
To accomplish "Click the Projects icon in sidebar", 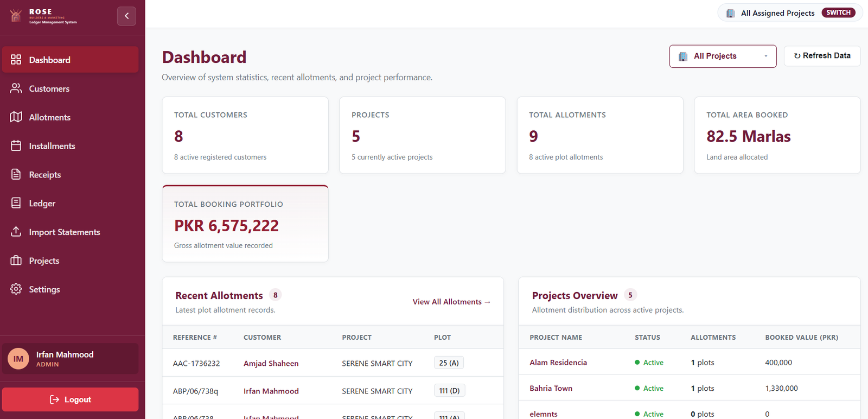I will pos(16,261).
